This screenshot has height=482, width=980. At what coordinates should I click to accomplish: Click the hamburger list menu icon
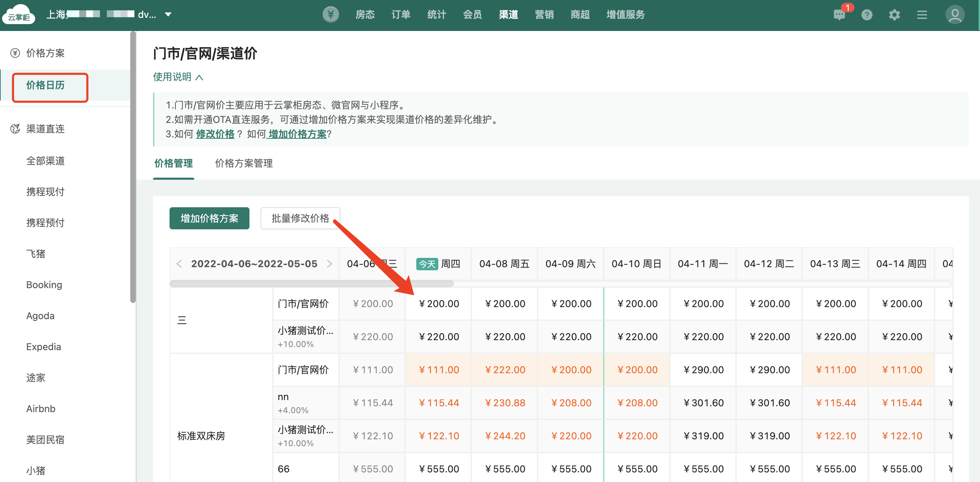922,14
